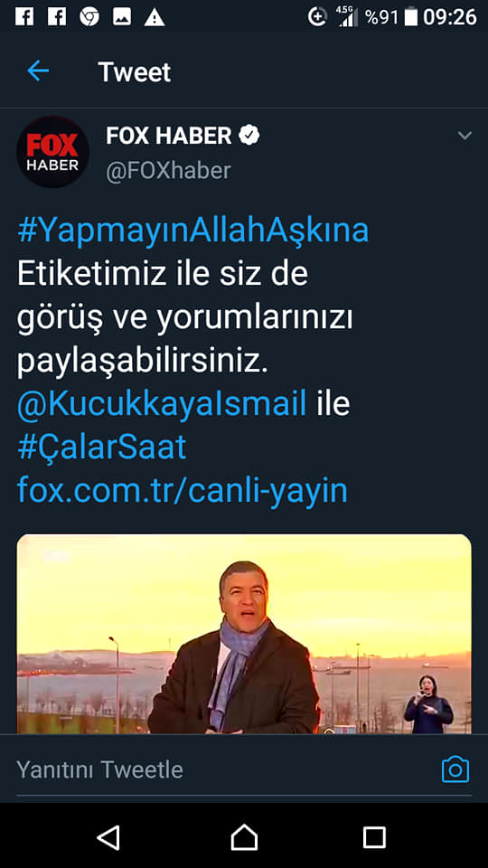Tap the back arrow beside Tweet
The height and width of the screenshot is (868, 488).
(38, 71)
